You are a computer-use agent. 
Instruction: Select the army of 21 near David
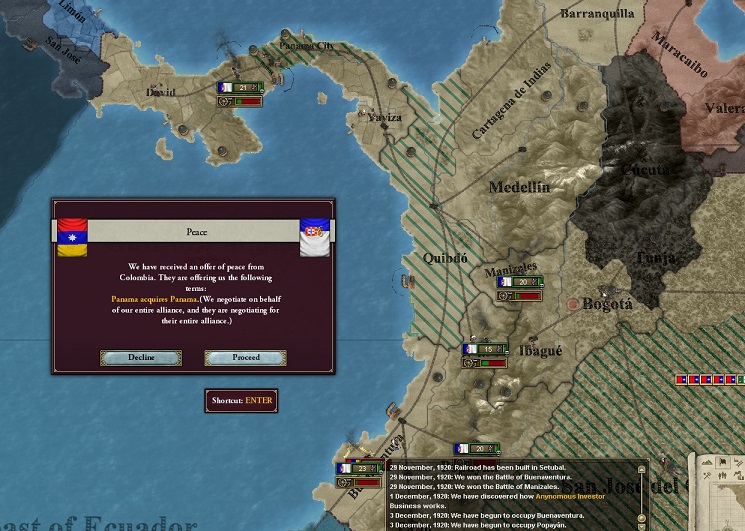click(241, 88)
